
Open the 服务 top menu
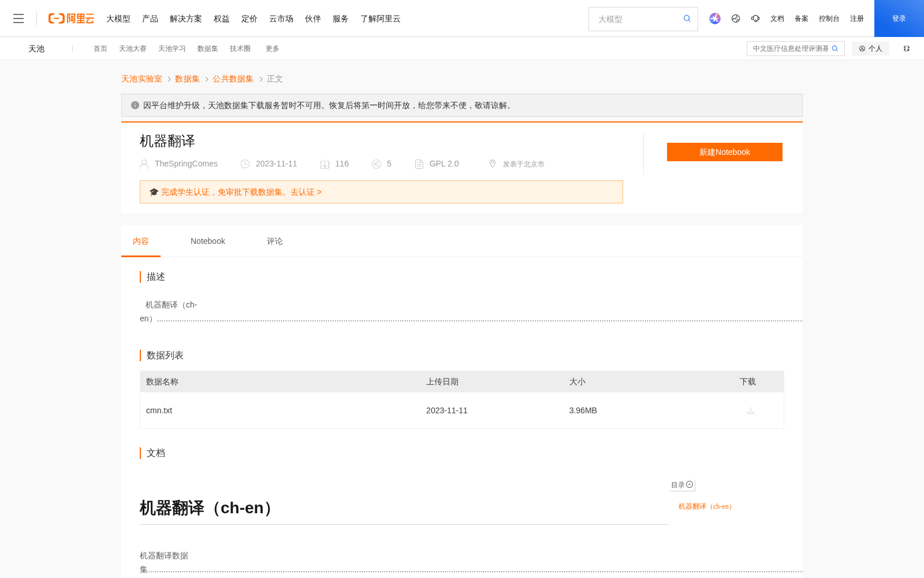click(x=341, y=18)
